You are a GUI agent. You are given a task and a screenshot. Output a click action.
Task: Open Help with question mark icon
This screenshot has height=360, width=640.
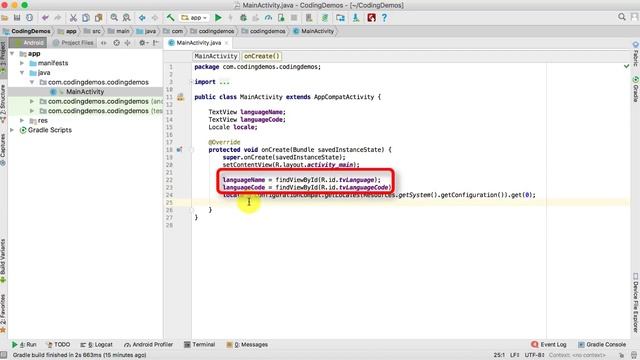click(384, 18)
